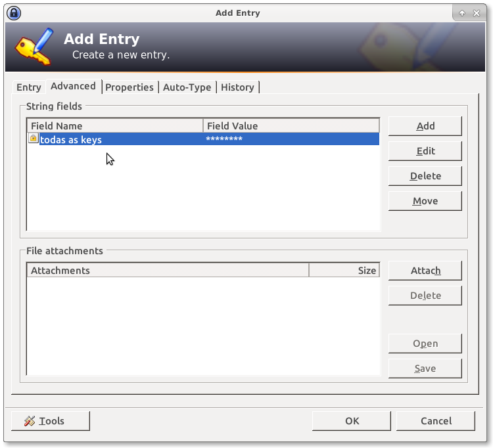The height and width of the screenshot is (448, 493).
Task: Click the Tools wrench icon
Action: point(30,421)
